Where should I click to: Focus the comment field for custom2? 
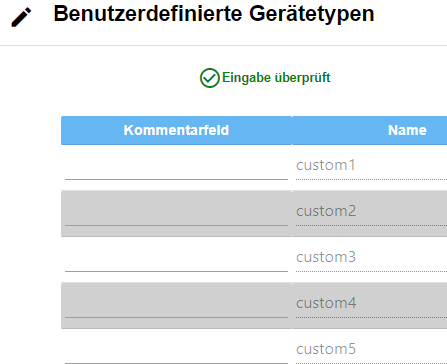[176, 212]
